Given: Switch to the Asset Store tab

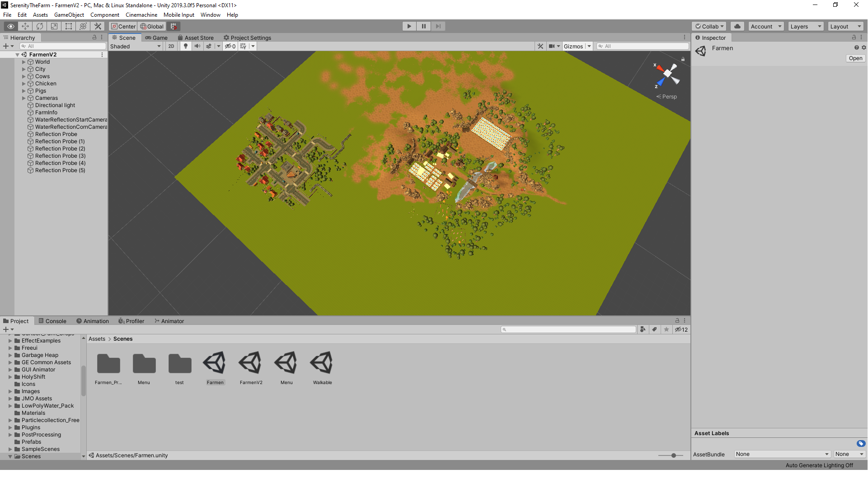Looking at the screenshot, I should [196, 38].
